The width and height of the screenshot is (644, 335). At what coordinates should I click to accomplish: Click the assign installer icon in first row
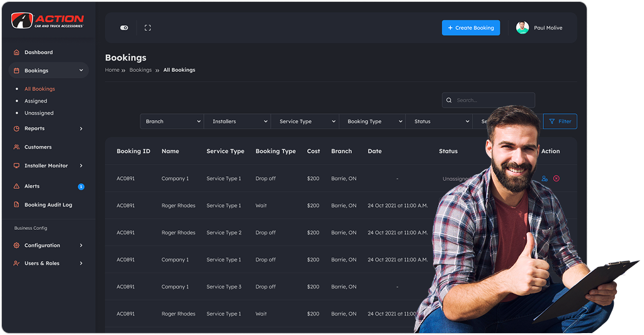coord(545,178)
